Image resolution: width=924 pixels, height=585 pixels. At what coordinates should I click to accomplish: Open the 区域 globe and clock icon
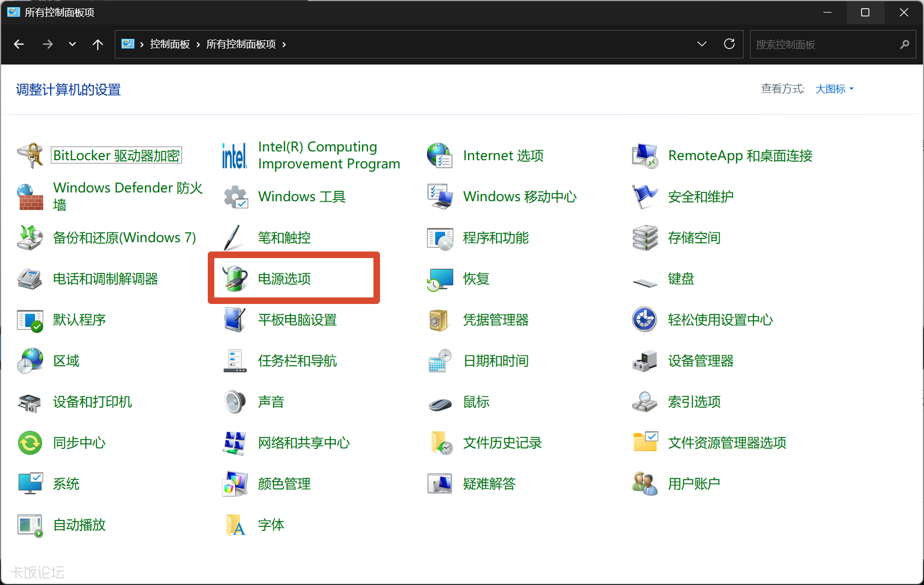point(30,361)
